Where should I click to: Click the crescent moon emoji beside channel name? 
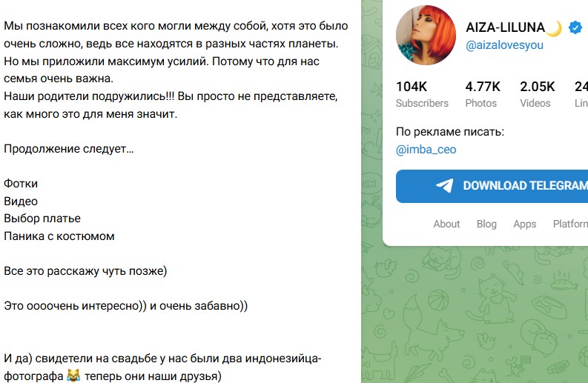coord(553,28)
